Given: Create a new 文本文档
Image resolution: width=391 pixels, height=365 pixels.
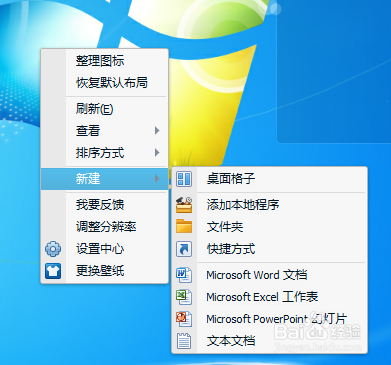Looking at the screenshot, I should tap(269, 341).
